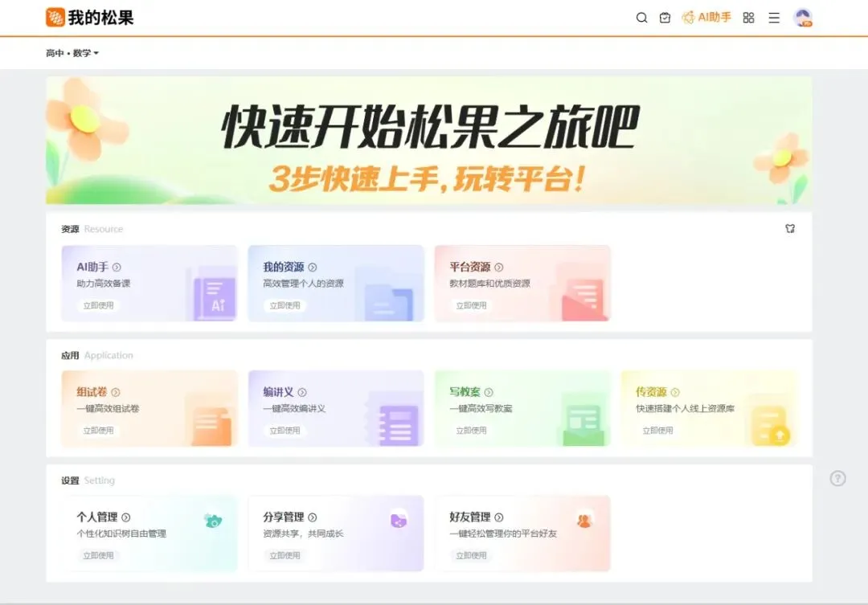Click the red folder icon on 平台资源 card
Viewport: 868px width, 605px height.
point(583,300)
